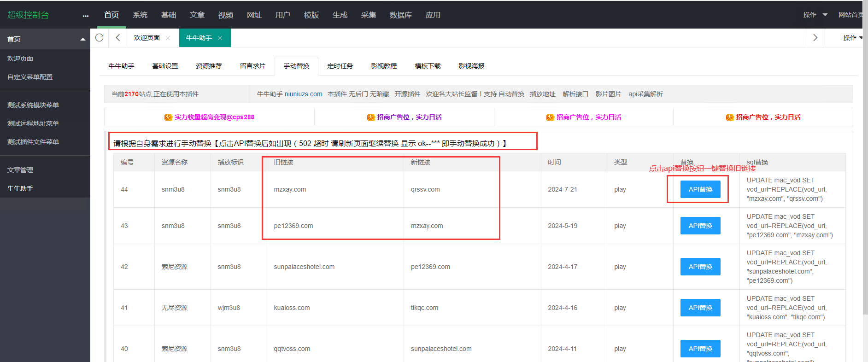Viewport: 868px width, 362px height.
Task: Open 网址 in the top navigation
Action: click(x=254, y=15)
